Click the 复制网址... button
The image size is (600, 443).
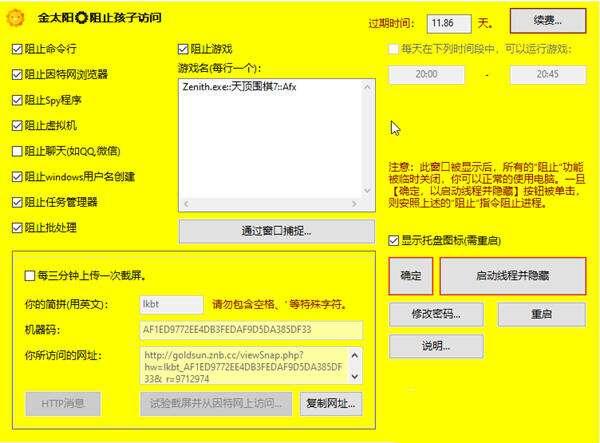(x=331, y=404)
